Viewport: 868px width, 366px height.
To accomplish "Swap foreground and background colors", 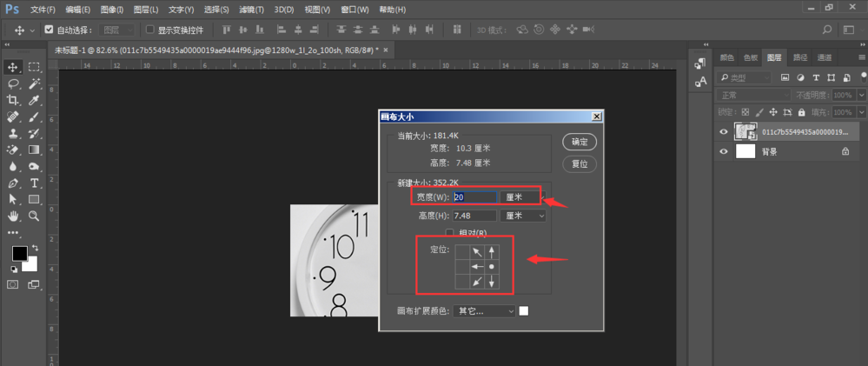I will [x=36, y=248].
